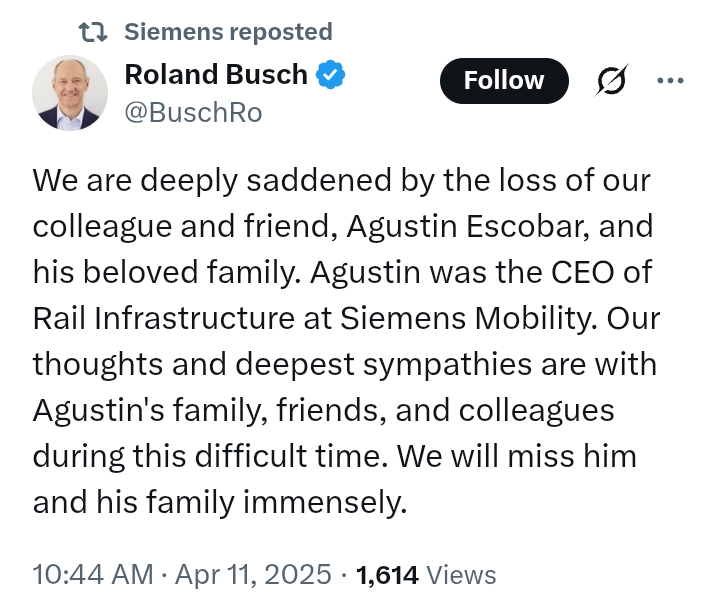The width and height of the screenshot is (720, 615).
Task: Open the 1,614 Views count
Action: (x=426, y=575)
